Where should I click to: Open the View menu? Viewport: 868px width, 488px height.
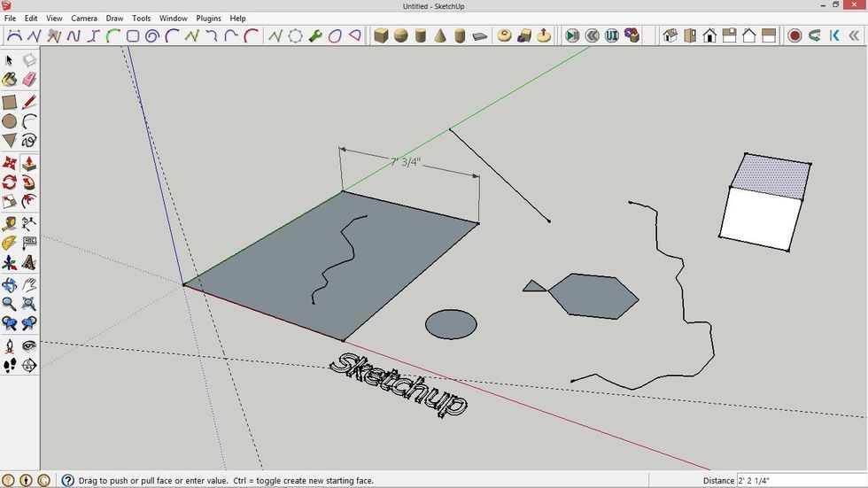(54, 19)
